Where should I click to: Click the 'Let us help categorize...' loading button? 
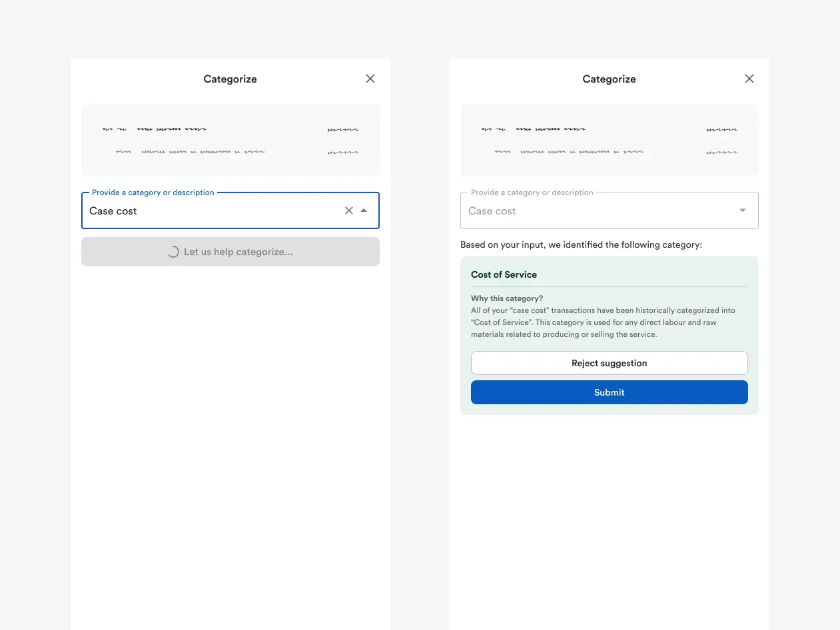click(230, 252)
